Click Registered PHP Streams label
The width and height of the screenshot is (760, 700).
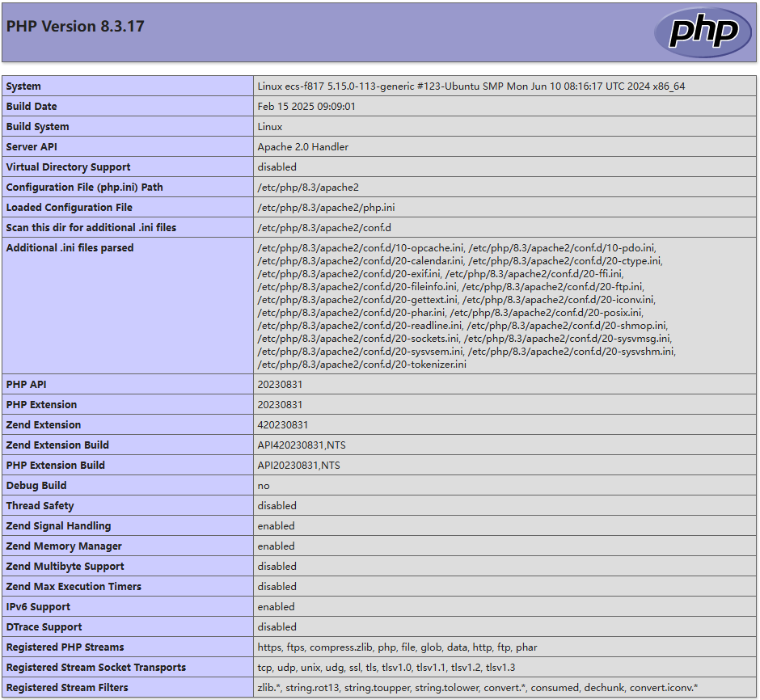[x=65, y=647]
